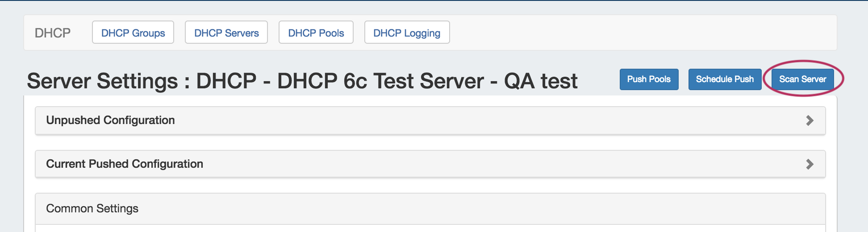Click the empty right side of DHCP navbar
This screenshot has width=868, height=232.
coord(643,33)
